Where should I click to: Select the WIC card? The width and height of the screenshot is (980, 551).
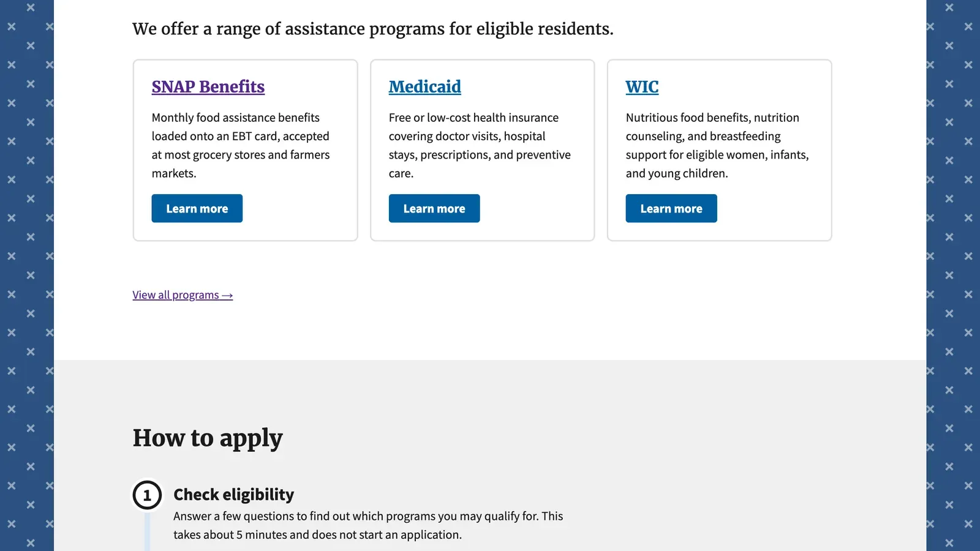719,150
